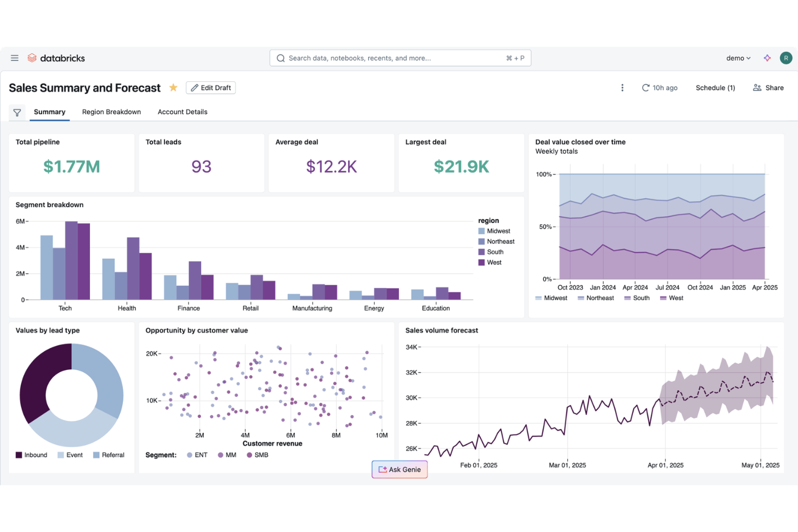Open the navigation hamburger menu
The image size is (798, 532).
(x=15, y=58)
